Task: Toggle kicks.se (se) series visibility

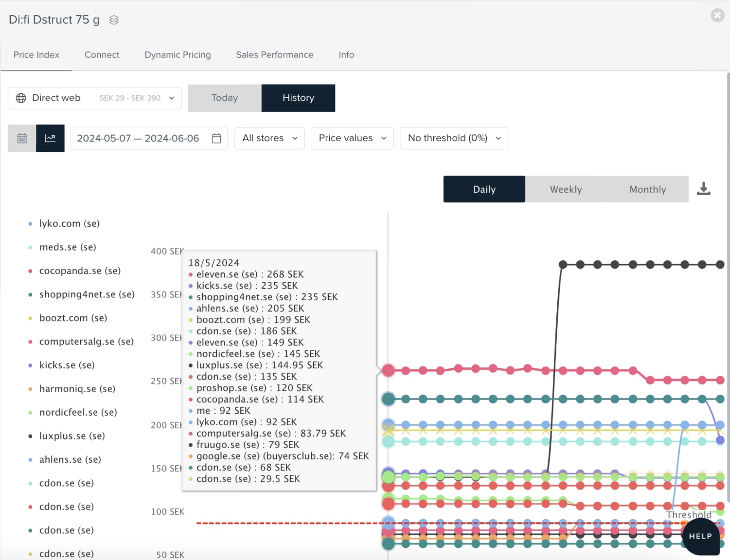Action: [x=67, y=365]
